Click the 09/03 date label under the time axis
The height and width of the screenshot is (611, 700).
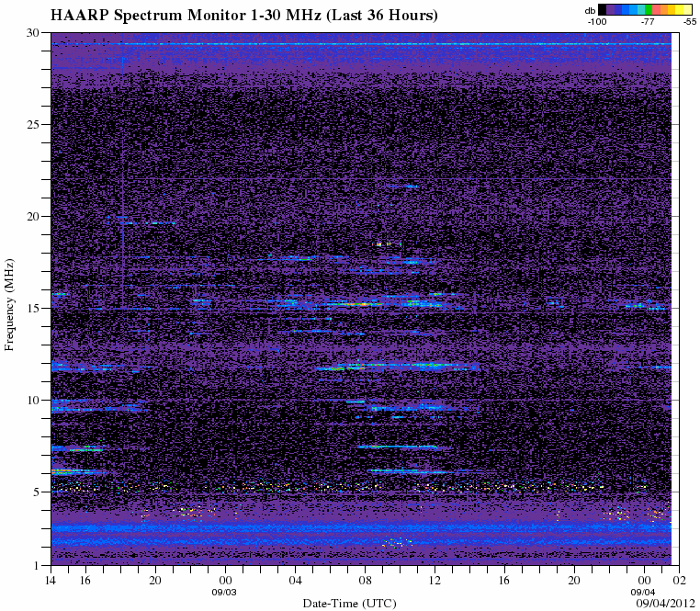[224, 593]
